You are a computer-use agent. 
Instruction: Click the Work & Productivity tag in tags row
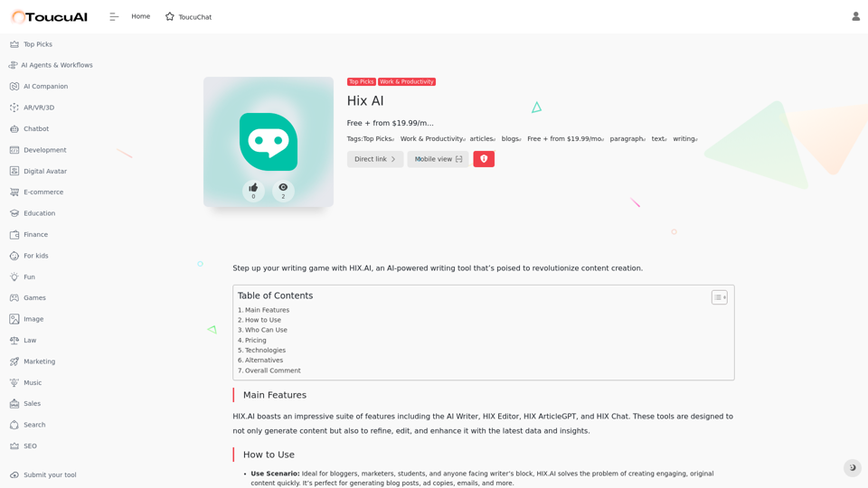tap(432, 139)
